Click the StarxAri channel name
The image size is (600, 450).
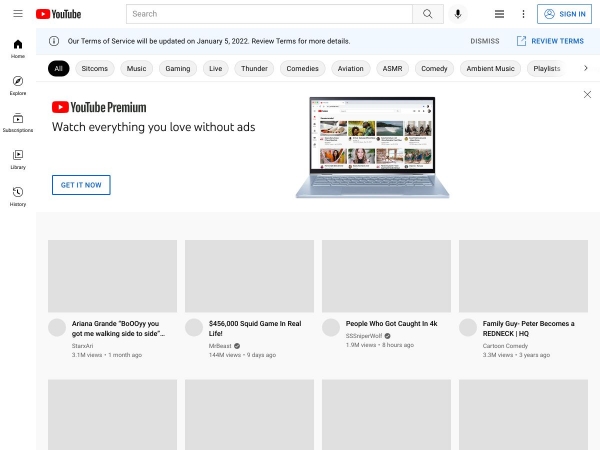(82, 346)
